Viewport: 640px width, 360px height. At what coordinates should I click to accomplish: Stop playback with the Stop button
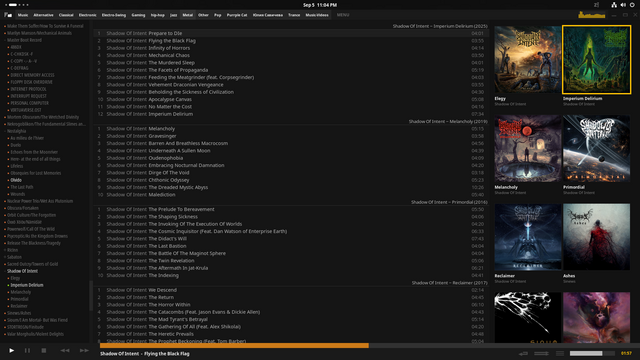coord(44,350)
